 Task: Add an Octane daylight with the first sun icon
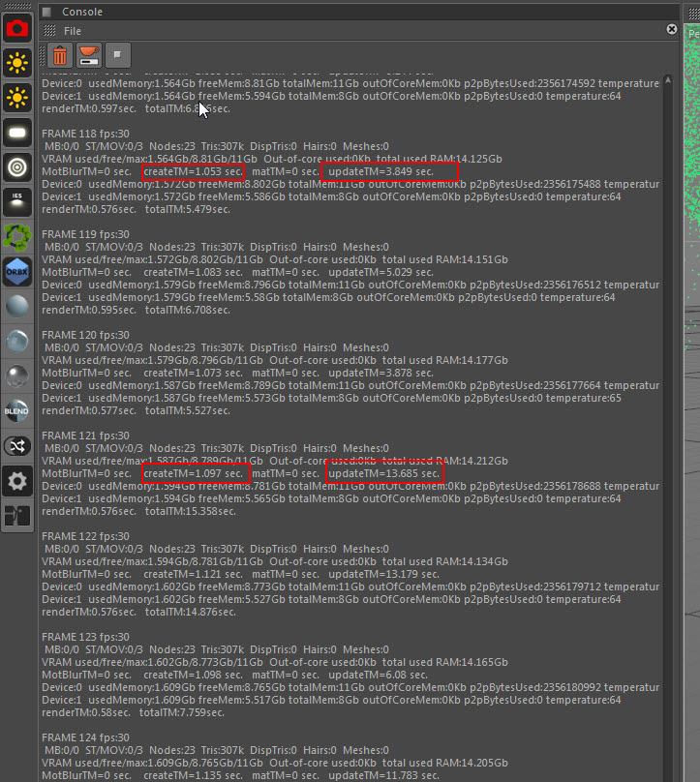17,63
